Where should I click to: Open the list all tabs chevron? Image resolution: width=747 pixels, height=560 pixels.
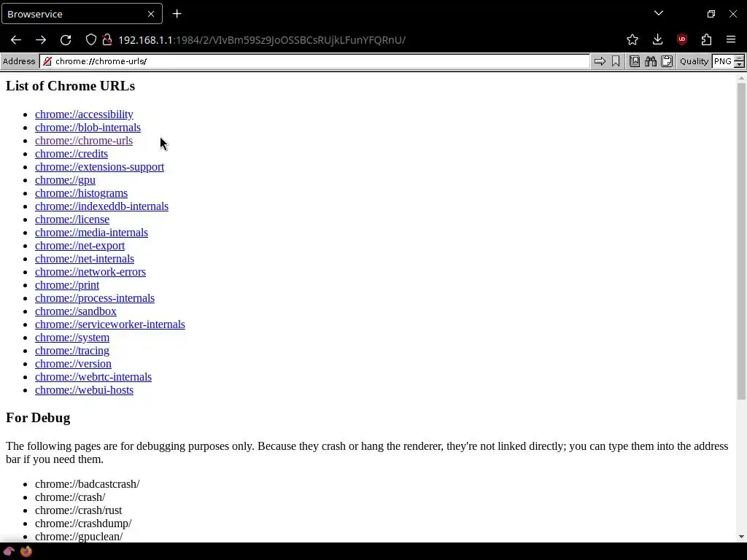tap(659, 13)
